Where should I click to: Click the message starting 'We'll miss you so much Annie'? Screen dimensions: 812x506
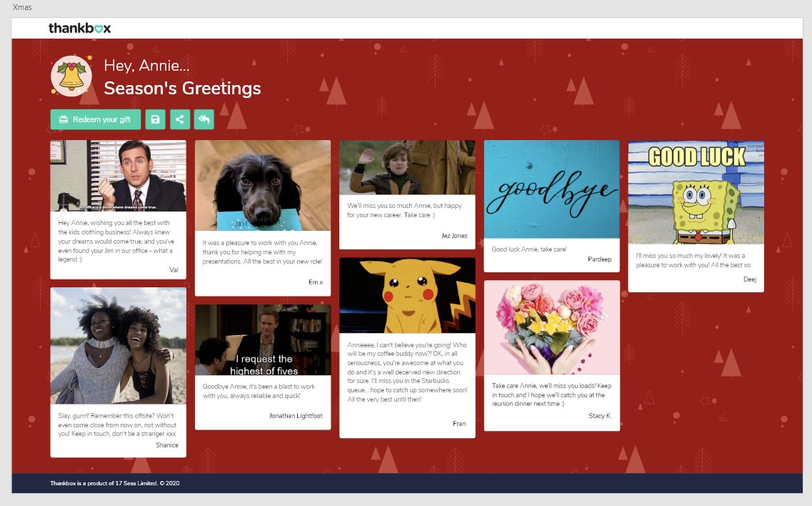404,210
